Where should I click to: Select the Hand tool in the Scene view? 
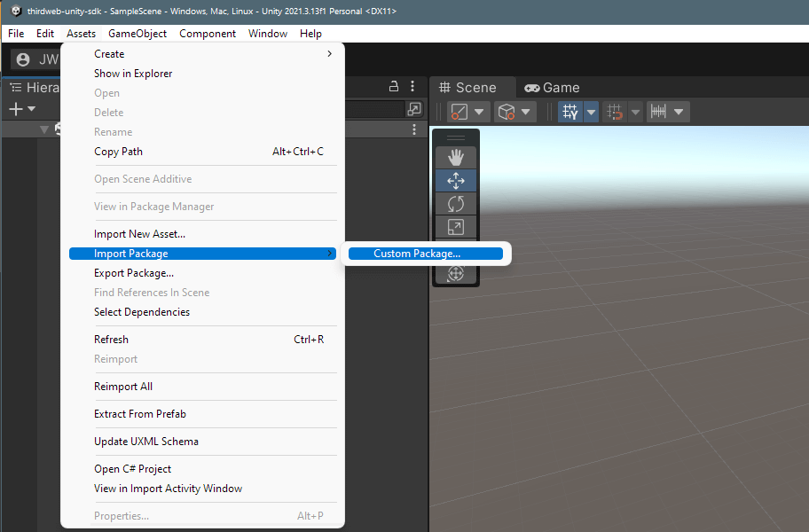coord(456,157)
